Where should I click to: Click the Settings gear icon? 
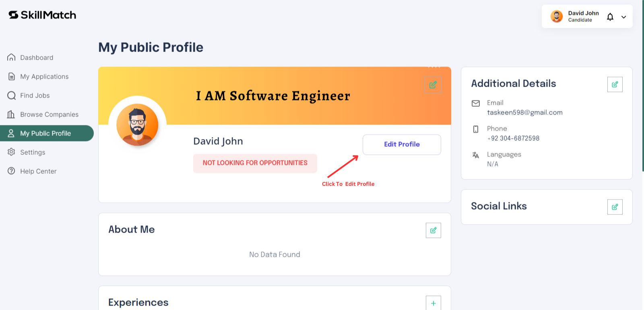click(x=11, y=152)
